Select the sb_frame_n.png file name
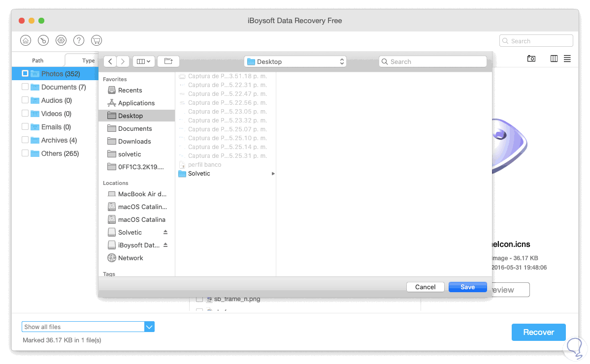The width and height of the screenshot is (590, 364). (x=237, y=299)
